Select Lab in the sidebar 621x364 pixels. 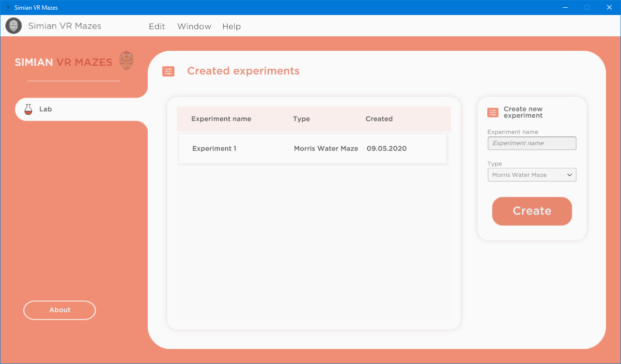click(45, 109)
